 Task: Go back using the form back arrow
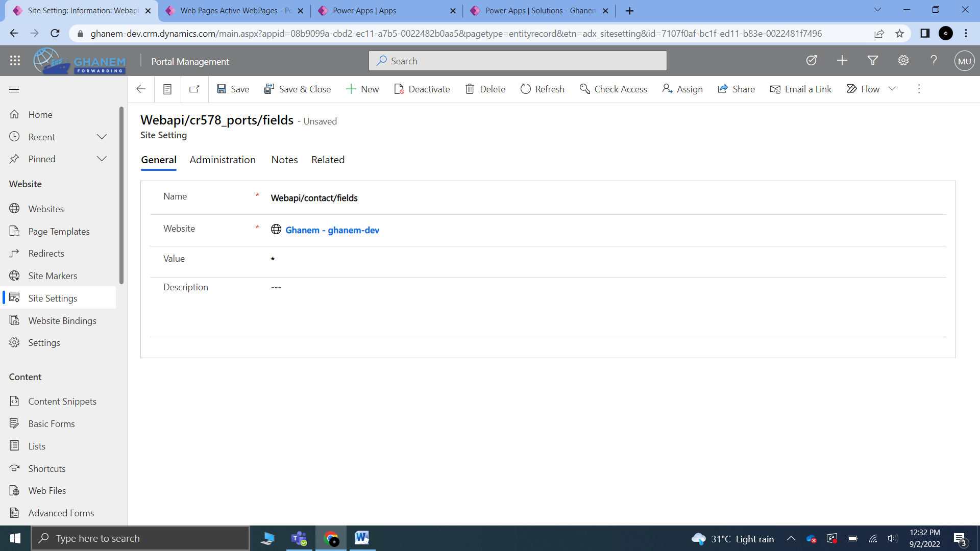pyautogui.click(x=141, y=89)
